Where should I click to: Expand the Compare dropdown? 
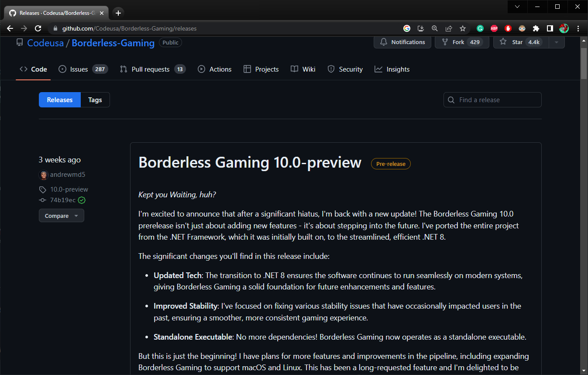click(x=62, y=216)
